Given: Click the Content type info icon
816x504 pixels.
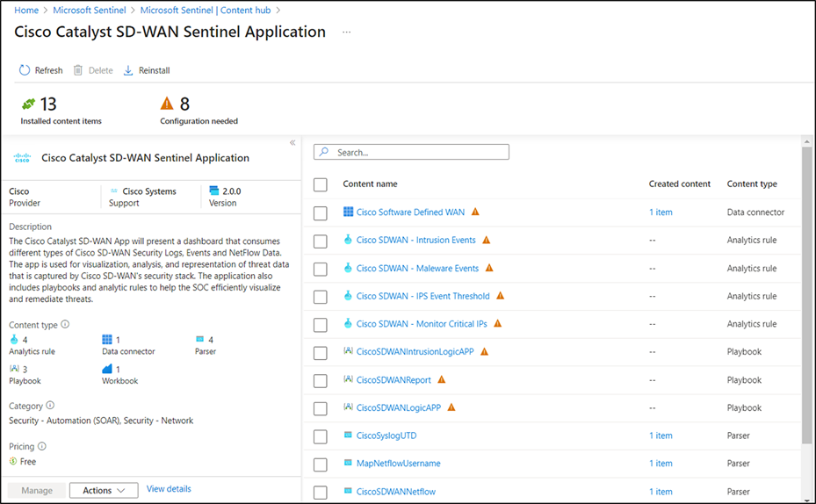Looking at the screenshot, I should click(65, 324).
